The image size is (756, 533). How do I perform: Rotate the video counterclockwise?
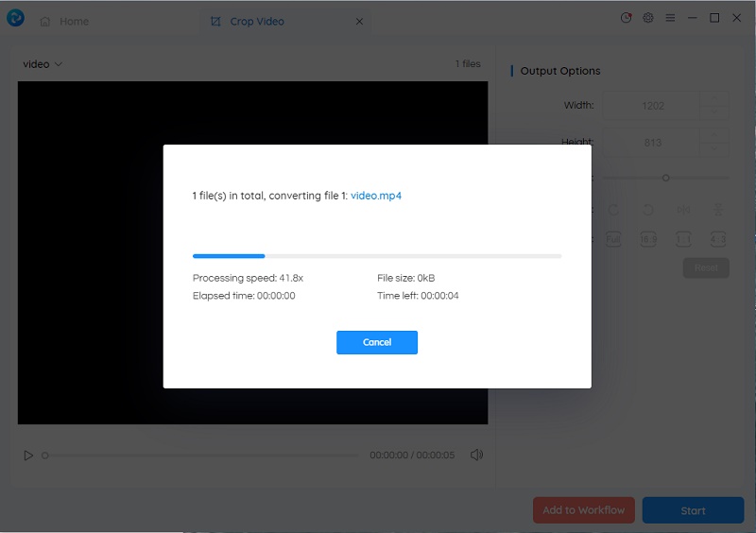coord(648,210)
